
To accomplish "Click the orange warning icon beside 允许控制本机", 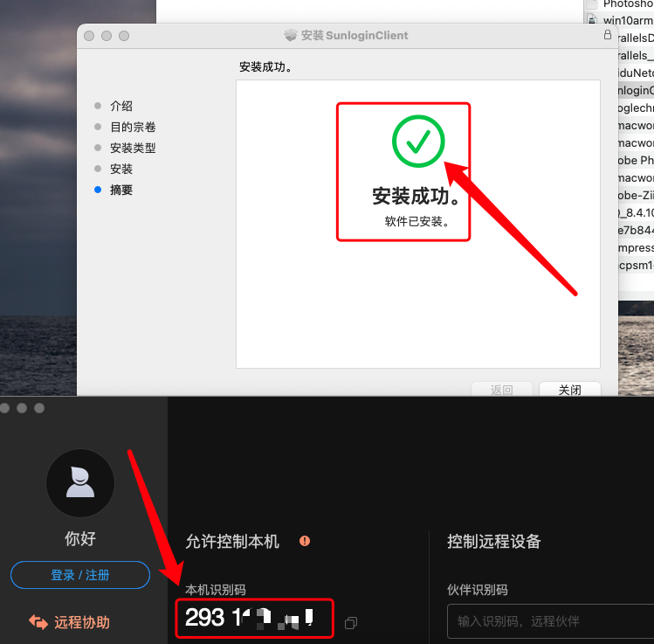I will click(305, 541).
